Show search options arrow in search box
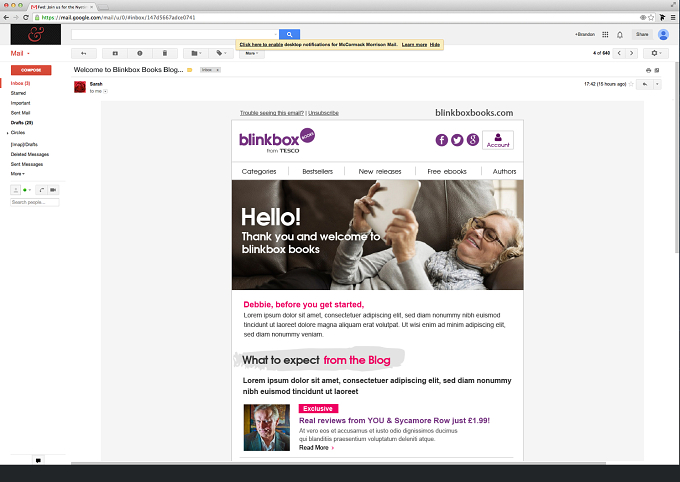The width and height of the screenshot is (680, 482). point(275,34)
